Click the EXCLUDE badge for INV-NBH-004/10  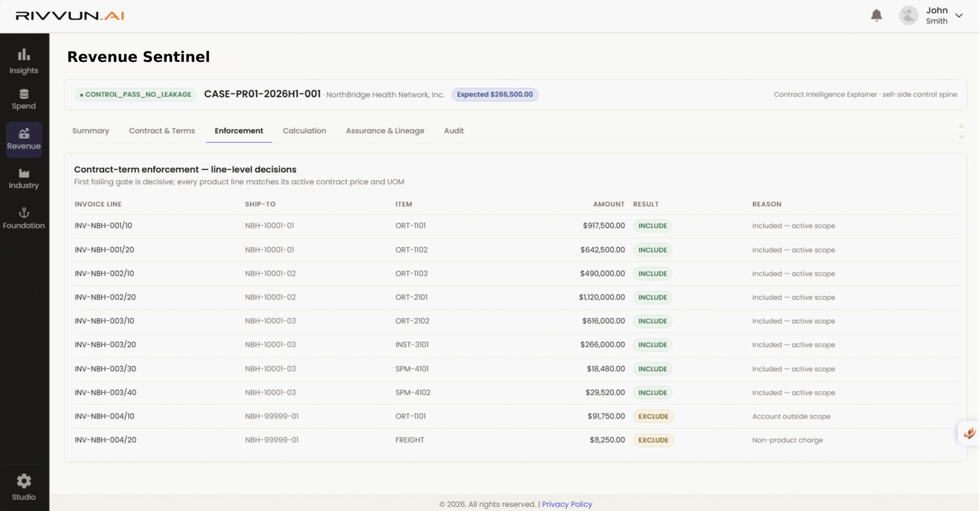pyautogui.click(x=653, y=417)
